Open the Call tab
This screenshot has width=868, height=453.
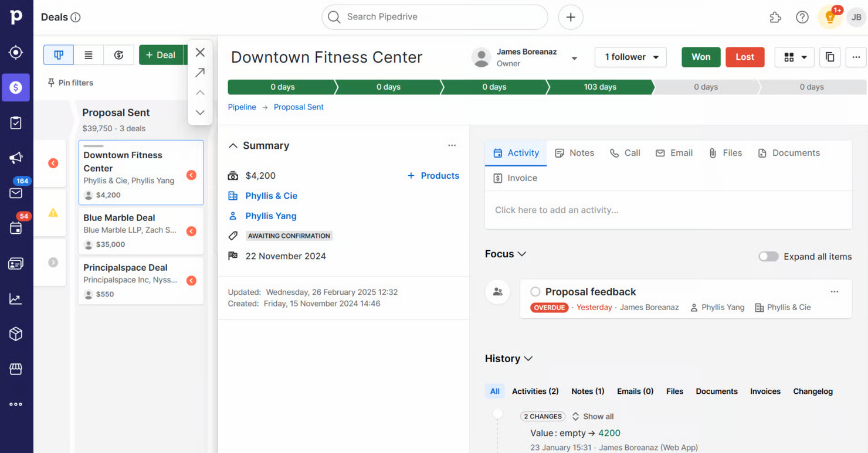(x=625, y=153)
